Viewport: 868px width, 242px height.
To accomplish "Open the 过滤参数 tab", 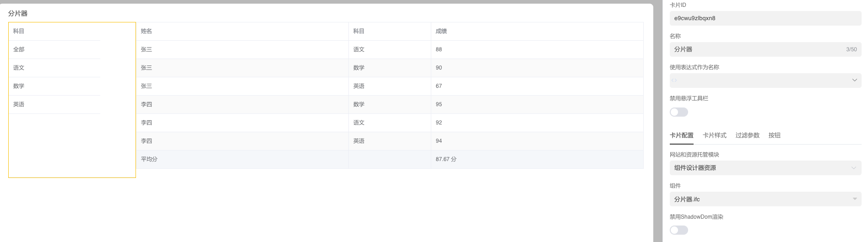I will 747,135.
